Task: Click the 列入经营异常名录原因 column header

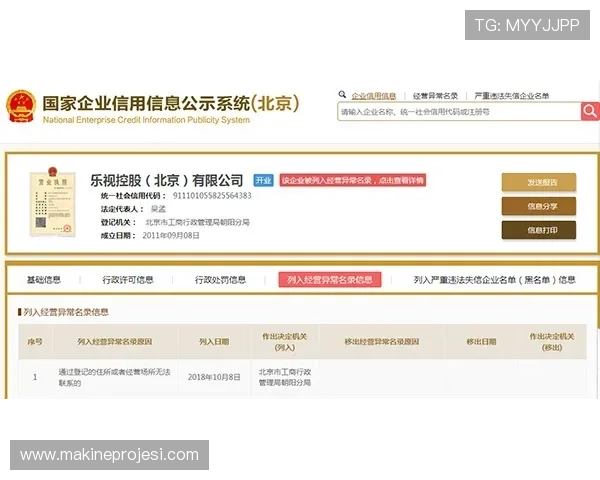Action: point(115,341)
